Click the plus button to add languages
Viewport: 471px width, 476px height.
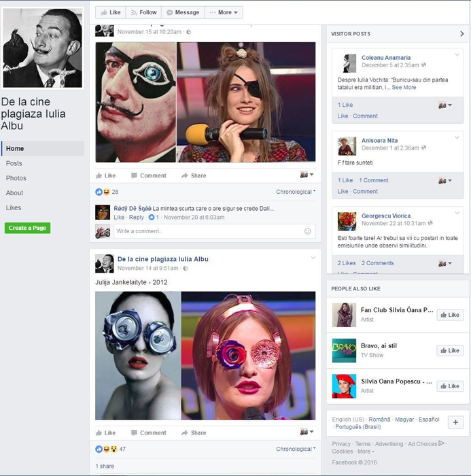click(x=455, y=422)
